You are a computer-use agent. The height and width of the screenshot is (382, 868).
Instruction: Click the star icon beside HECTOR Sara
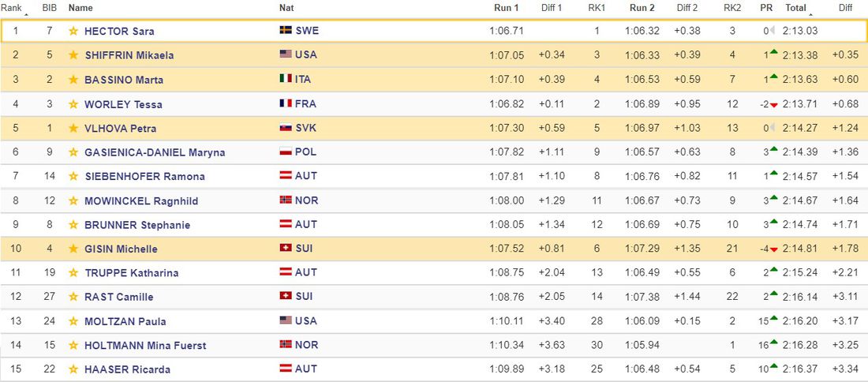[73, 32]
